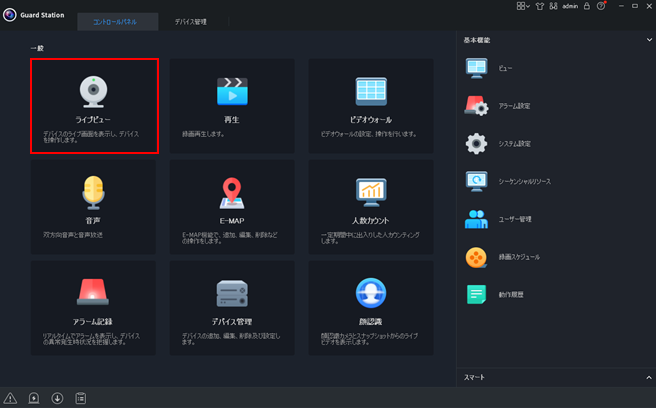The image size is (656, 408).
Task: Open the E-MAP tile
Action: (232, 204)
